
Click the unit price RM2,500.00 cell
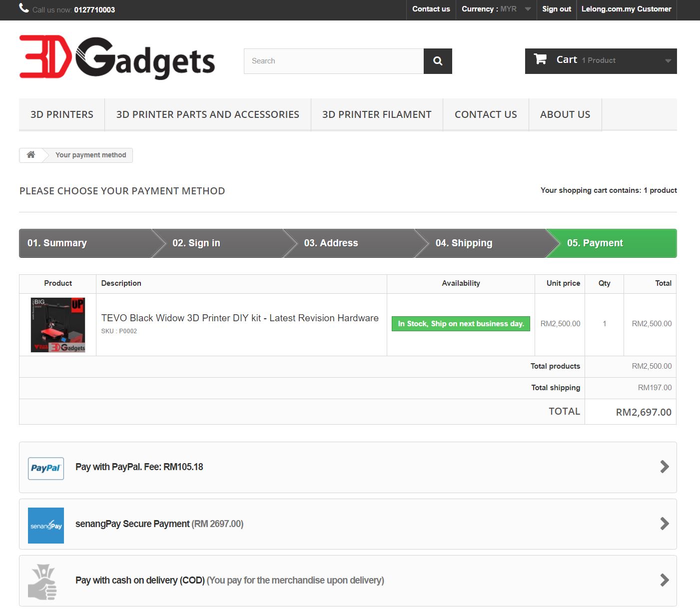coord(561,324)
